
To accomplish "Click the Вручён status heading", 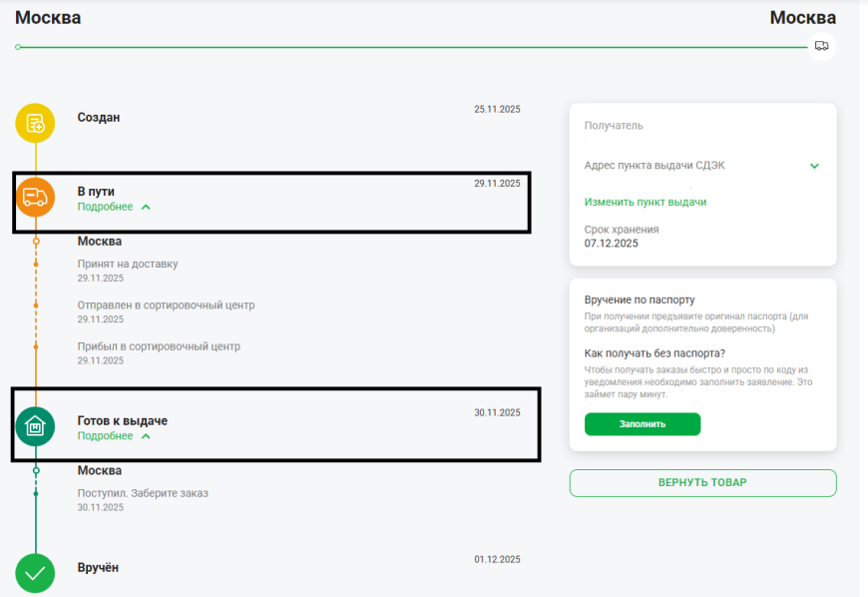I will [98, 567].
